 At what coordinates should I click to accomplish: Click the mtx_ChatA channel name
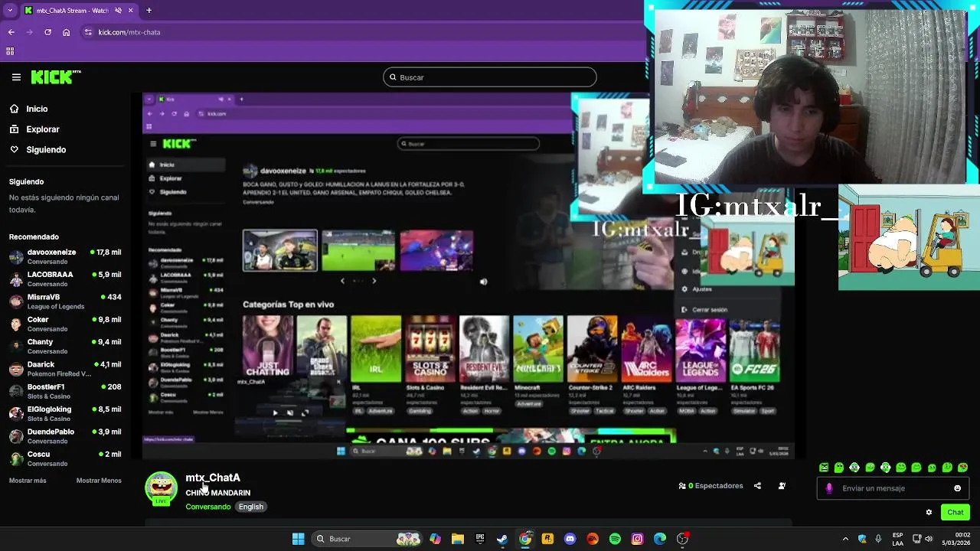pyautogui.click(x=213, y=478)
